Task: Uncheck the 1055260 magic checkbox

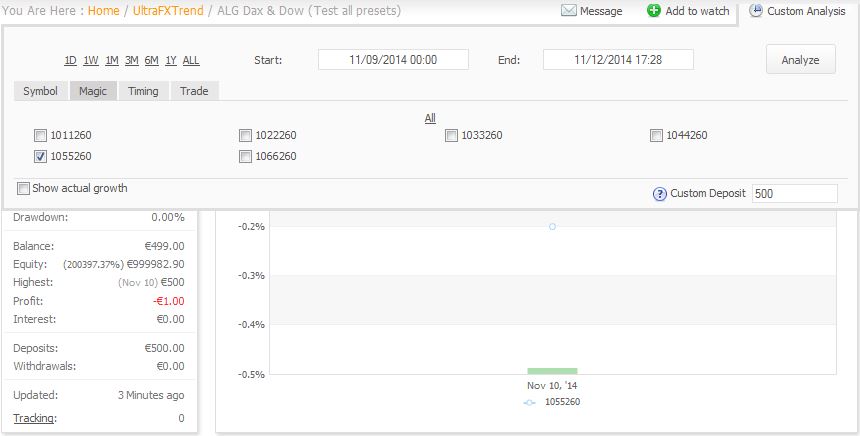Action: click(x=40, y=157)
